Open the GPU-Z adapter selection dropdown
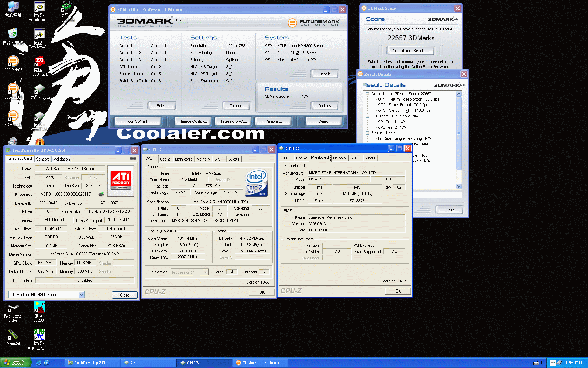588x368 pixels. [x=81, y=295]
